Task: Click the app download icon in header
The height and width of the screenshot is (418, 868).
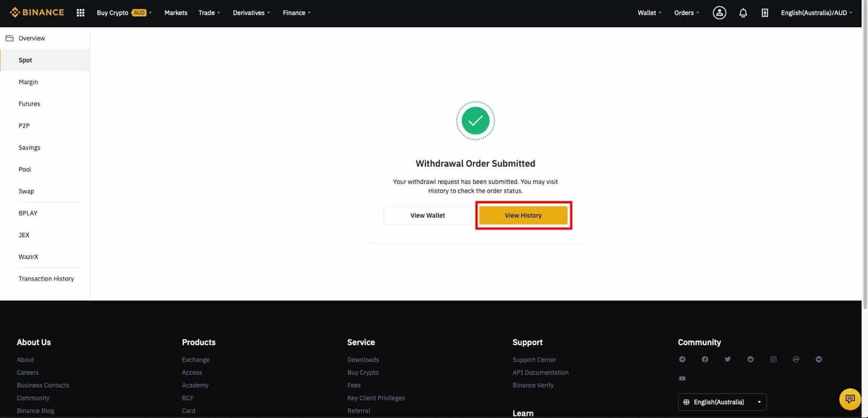Action: pyautogui.click(x=765, y=12)
